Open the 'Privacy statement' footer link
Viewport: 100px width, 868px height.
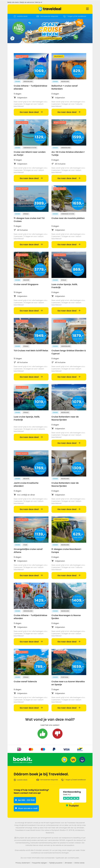[x=22, y=863]
